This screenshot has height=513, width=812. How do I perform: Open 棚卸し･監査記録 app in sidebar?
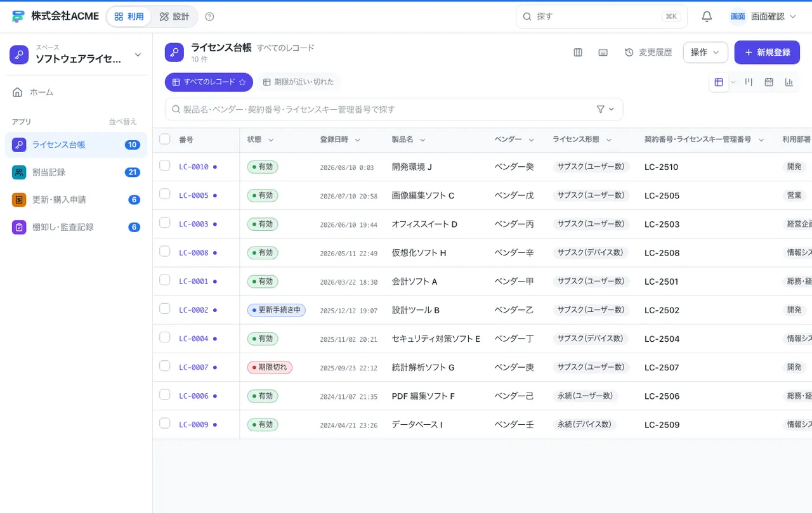click(x=76, y=227)
